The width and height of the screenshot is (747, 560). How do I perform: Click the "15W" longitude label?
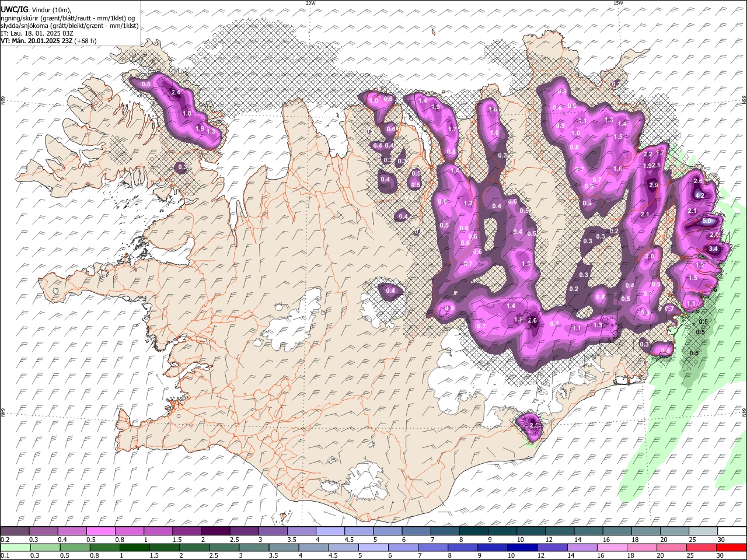click(x=618, y=3)
